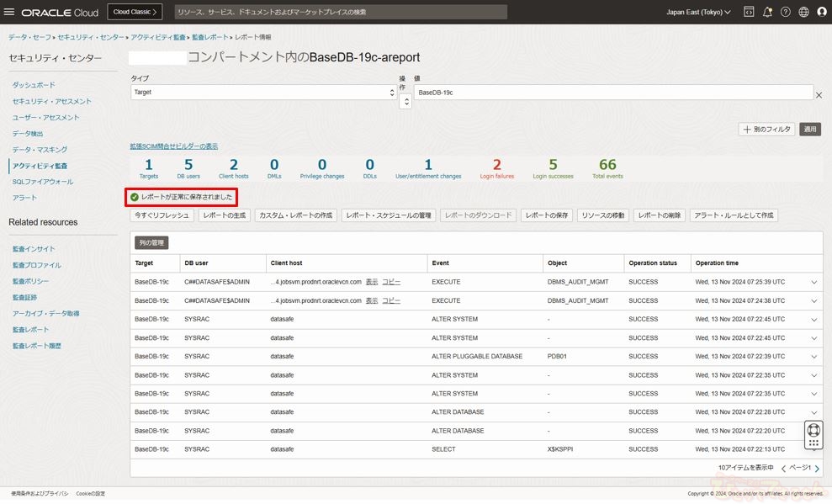
Task: Click the search bar in the header
Action: [341, 13]
